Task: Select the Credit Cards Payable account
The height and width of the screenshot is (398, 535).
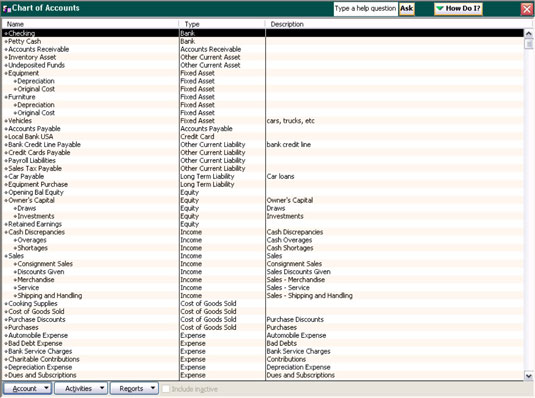Action: 39,153
